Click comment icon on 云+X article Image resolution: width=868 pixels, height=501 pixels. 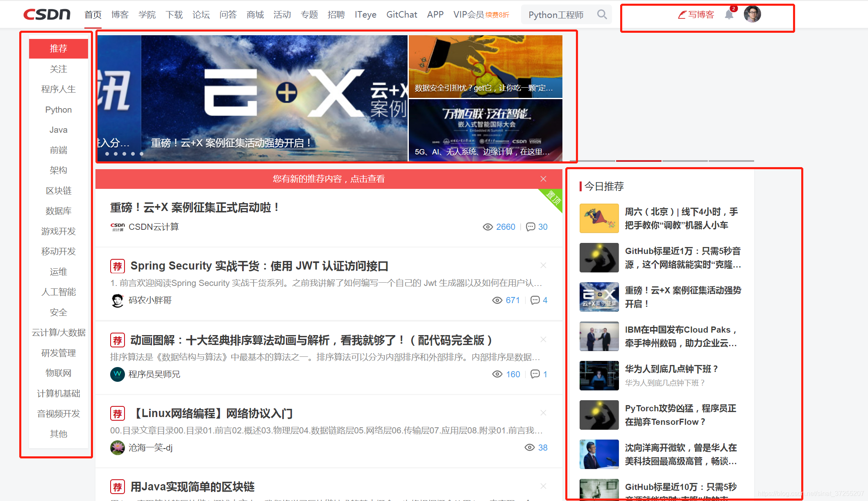(530, 227)
